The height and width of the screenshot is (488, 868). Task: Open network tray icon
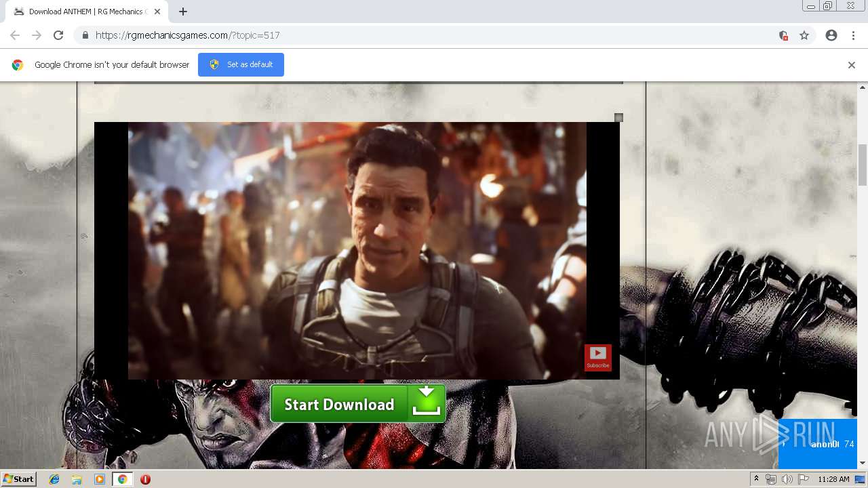tap(771, 479)
